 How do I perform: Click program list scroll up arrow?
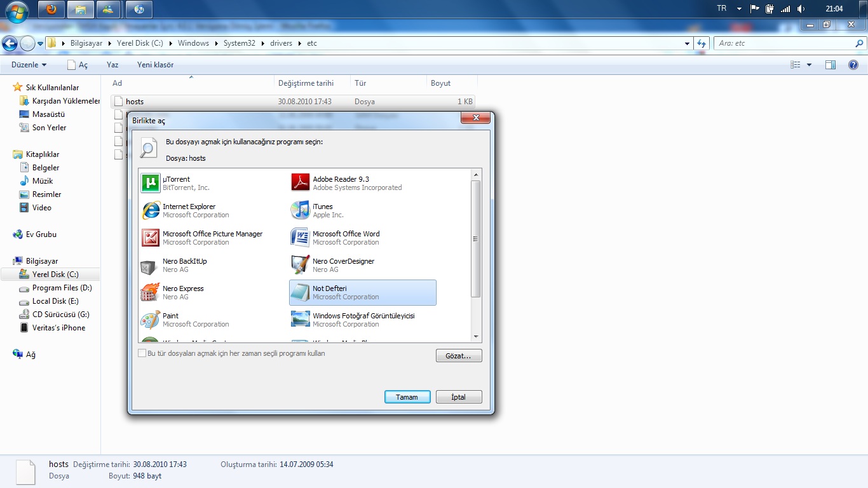[476, 174]
